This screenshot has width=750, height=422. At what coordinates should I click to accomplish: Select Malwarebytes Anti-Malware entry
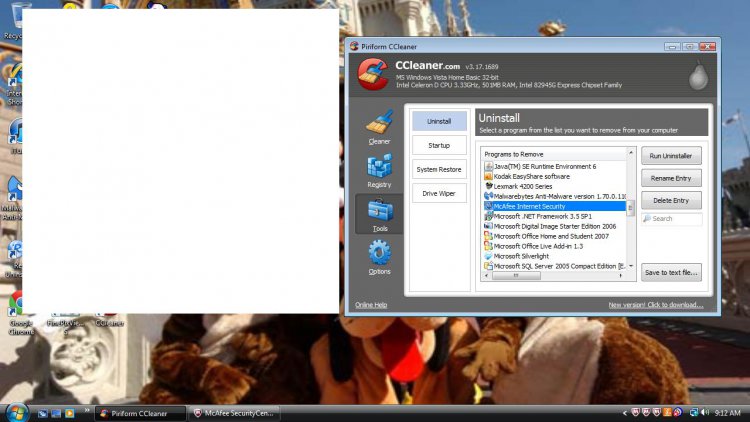point(554,196)
